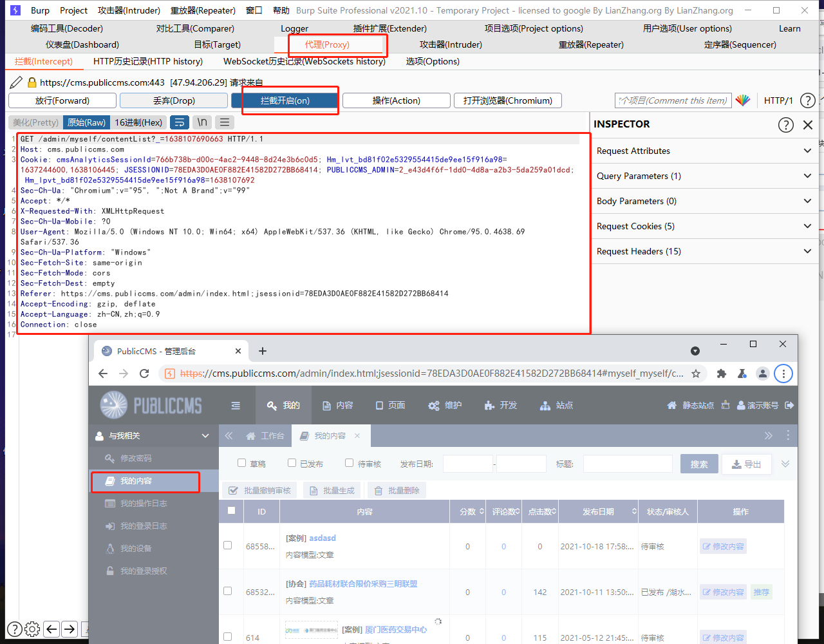Click the pencil edit icon near request URL
Viewport: 824px width, 644px height.
(x=15, y=82)
